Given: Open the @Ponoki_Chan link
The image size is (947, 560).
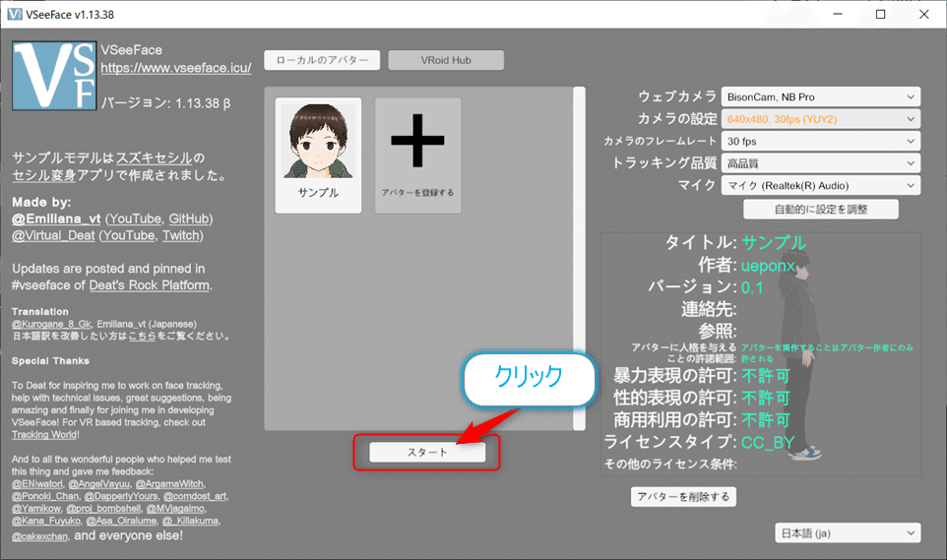Looking at the screenshot, I should [45, 496].
